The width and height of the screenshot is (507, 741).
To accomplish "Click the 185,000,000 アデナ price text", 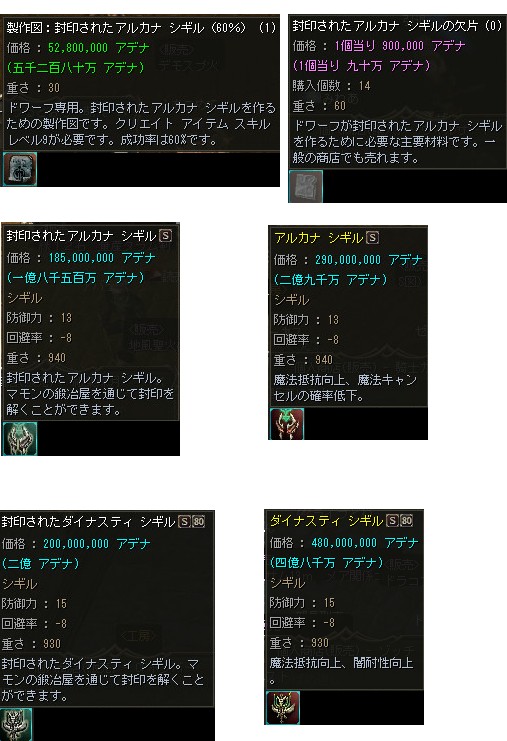I will tap(102, 258).
